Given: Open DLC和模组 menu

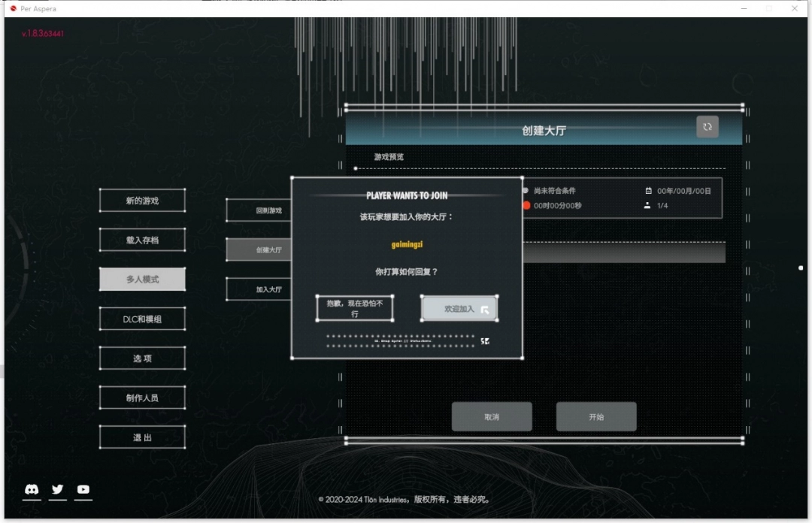Looking at the screenshot, I should coord(142,319).
